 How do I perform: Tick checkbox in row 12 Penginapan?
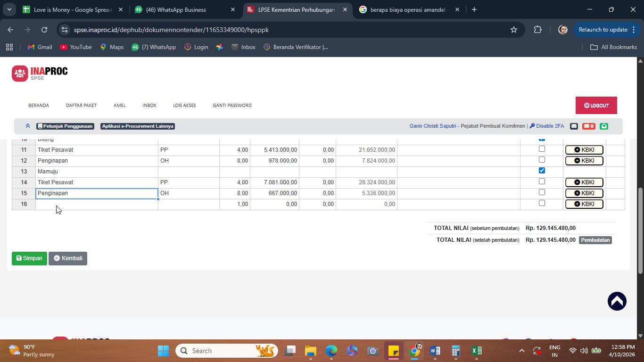tap(542, 160)
